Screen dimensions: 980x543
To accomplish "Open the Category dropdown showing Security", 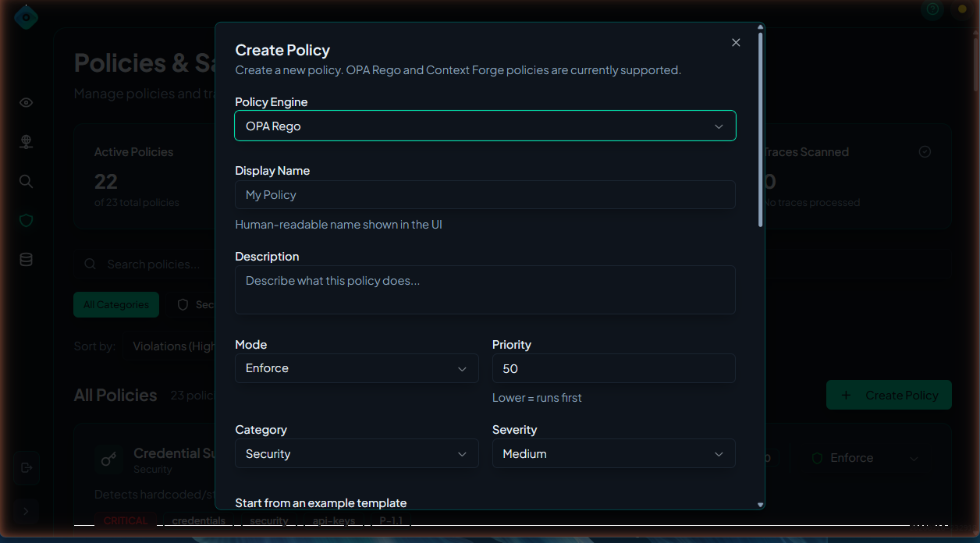I will 357,454.
